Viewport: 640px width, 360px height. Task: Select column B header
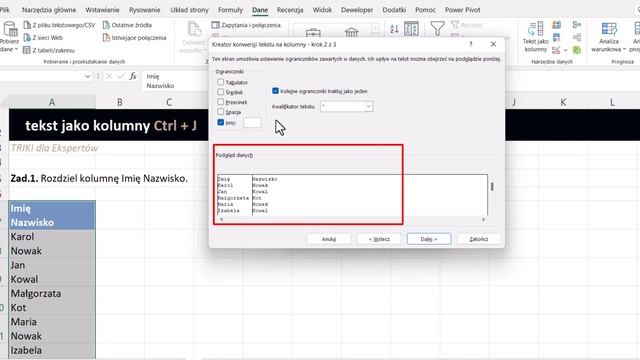[120, 102]
